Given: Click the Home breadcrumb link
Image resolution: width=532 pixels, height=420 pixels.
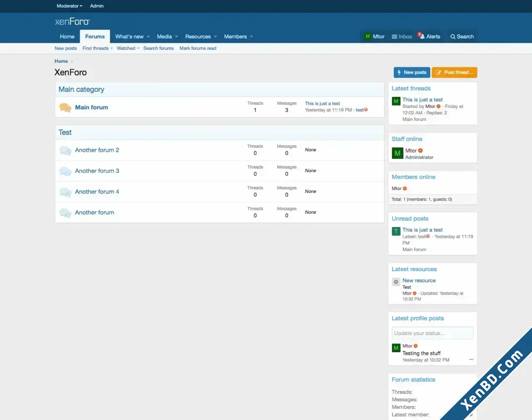Looking at the screenshot, I should coord(61,61).
